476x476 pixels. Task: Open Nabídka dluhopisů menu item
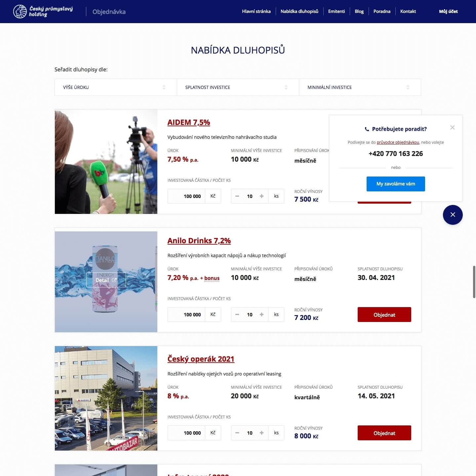click(x=299, y=11)
